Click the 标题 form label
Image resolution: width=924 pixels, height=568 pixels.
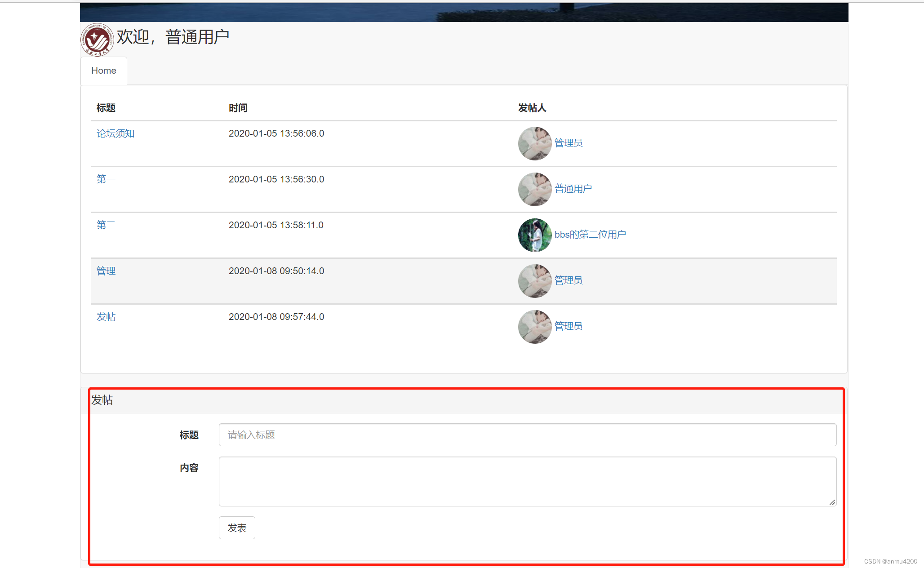[x=189, y=435]
